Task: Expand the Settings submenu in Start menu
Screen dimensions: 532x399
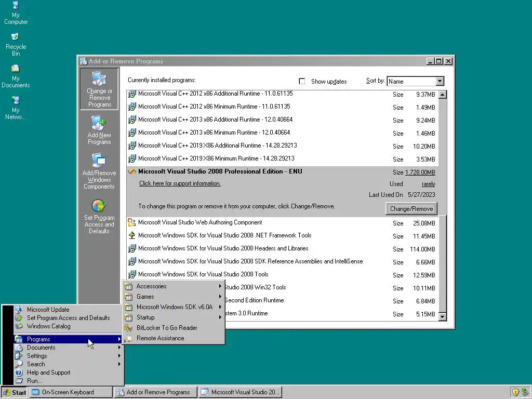Action: (68, 356)
